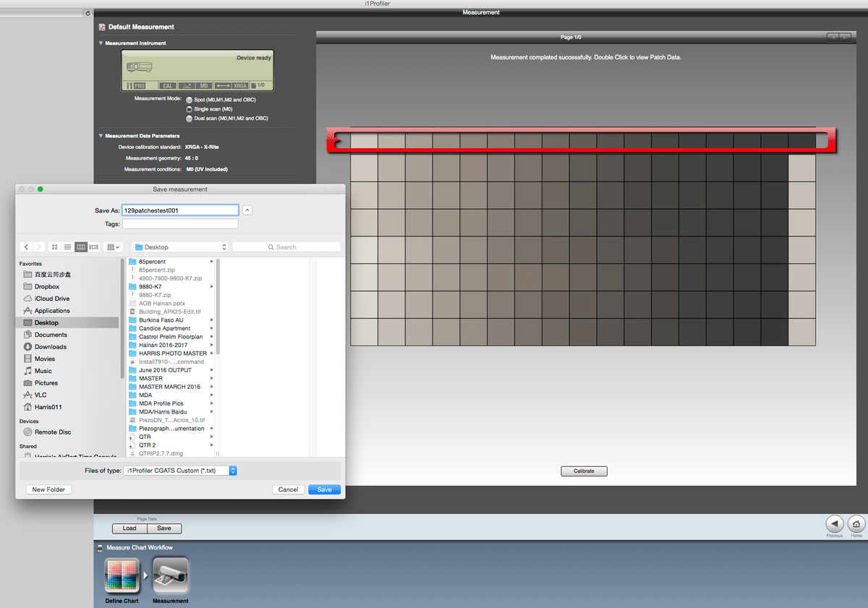Viewport: 868px width, 608px height.
Task: Open the Define Chart workflow step
Action: (x=122, y=576)
